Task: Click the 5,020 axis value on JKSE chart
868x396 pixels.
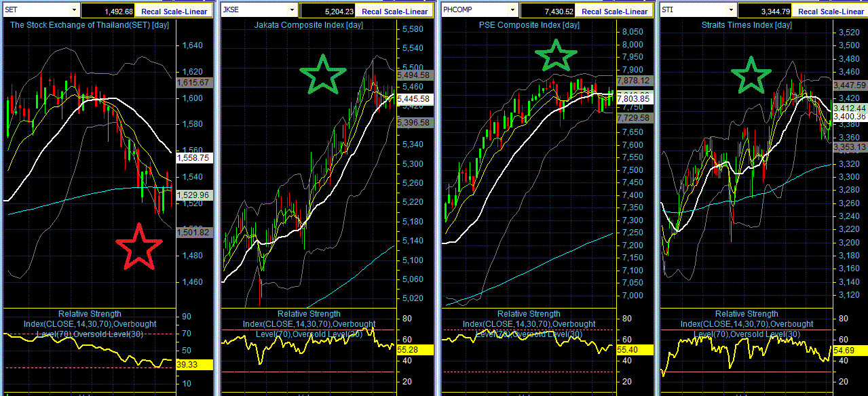Action: 413,298
